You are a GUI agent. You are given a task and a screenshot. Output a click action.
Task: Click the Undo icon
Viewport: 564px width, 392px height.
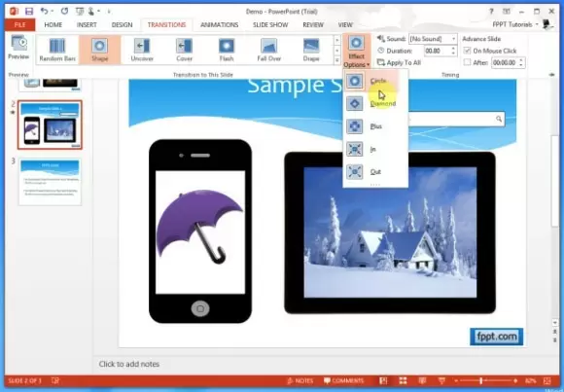coord(44,11)
